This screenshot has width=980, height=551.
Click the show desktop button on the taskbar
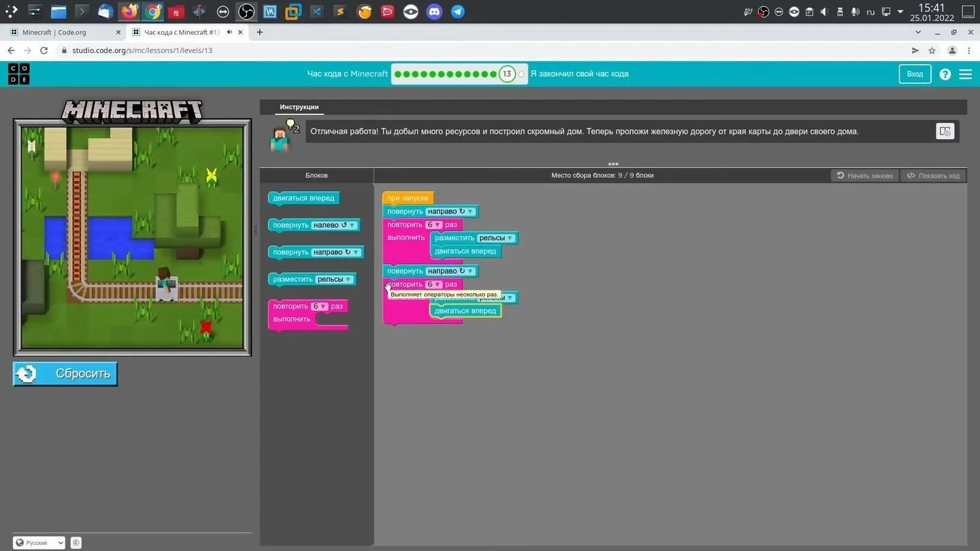(968, 12)
